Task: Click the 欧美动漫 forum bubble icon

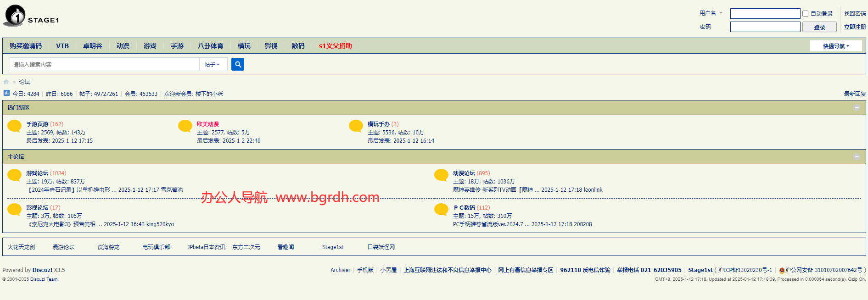Action: pyautogui.click(x=185, y=126)
